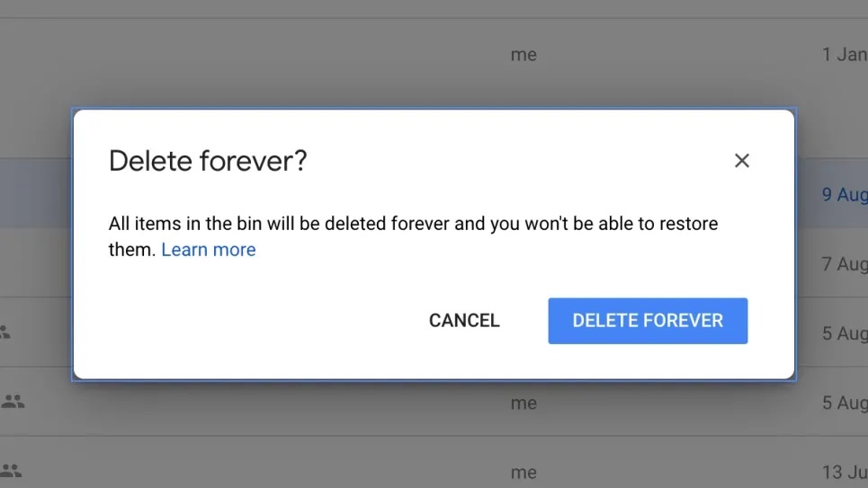Open the Learn more link

209,250
